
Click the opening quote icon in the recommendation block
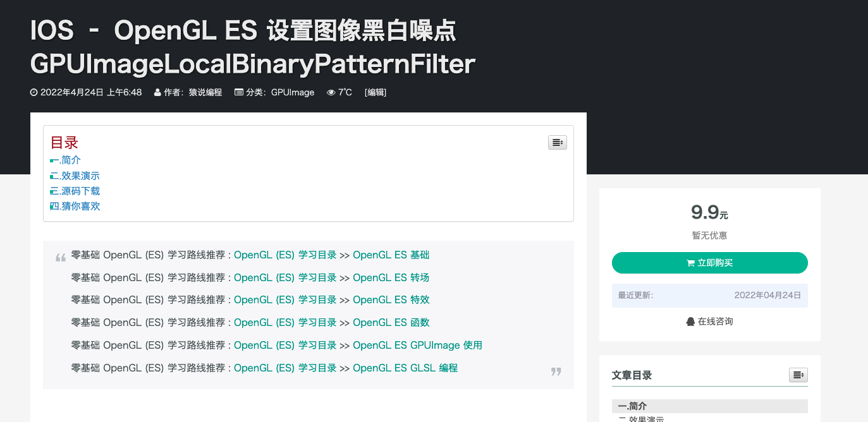(60, 255)
